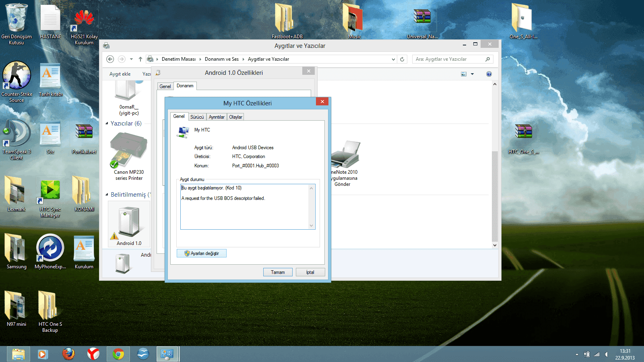The width and height of the screenshot is (644, 362).
Task: Open the KONAMI folder
Action: (x=84, y=194)
